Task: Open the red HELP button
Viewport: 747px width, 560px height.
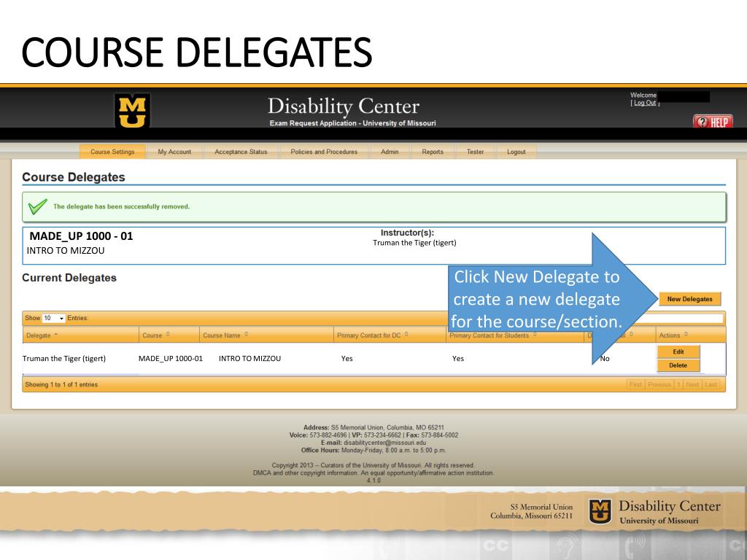Action: pyautogui.click(x=713, y=122)
